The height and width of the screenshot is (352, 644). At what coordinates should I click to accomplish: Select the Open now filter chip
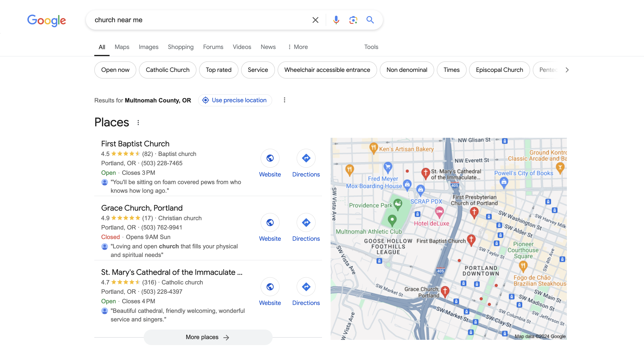(115, 69)
